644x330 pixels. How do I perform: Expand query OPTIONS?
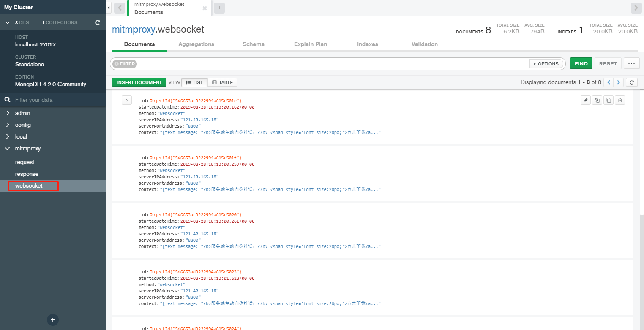(547, 64)
